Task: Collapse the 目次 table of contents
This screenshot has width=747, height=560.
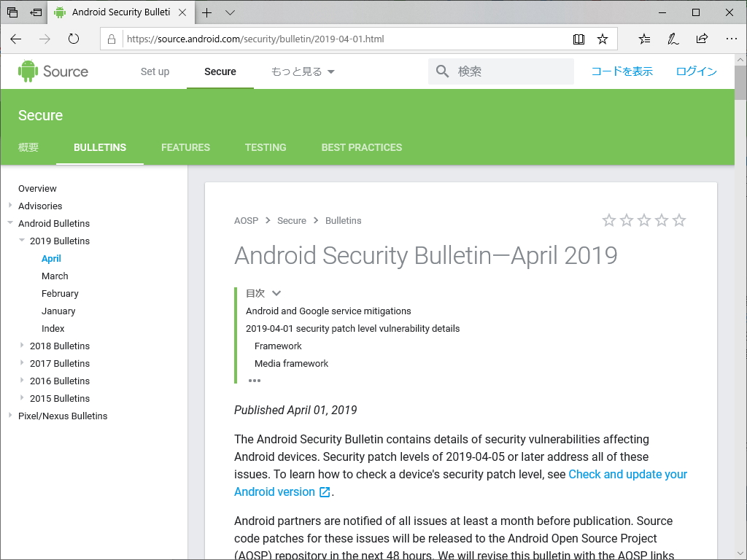Action: pyautogui.click(x=275, y=292)
